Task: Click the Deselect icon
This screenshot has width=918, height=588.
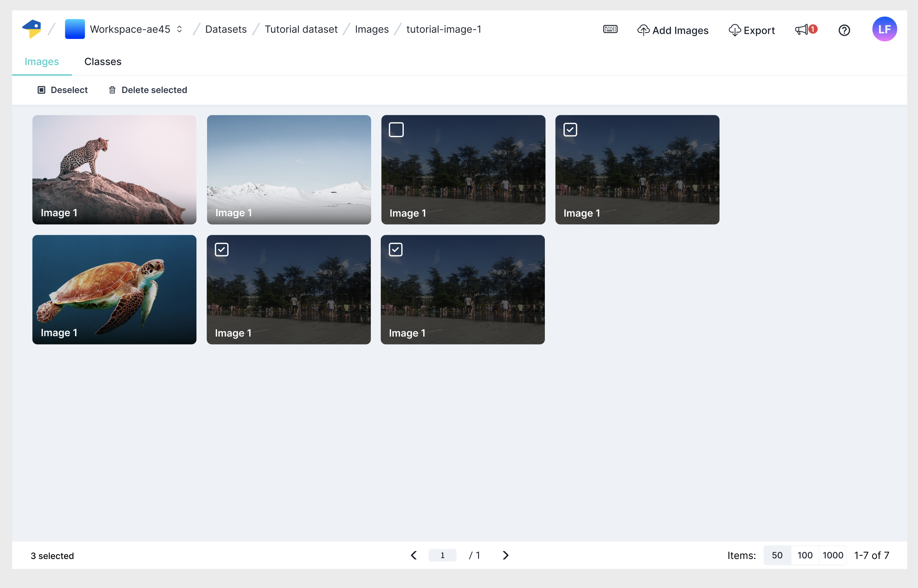Action: coord(41,90)
